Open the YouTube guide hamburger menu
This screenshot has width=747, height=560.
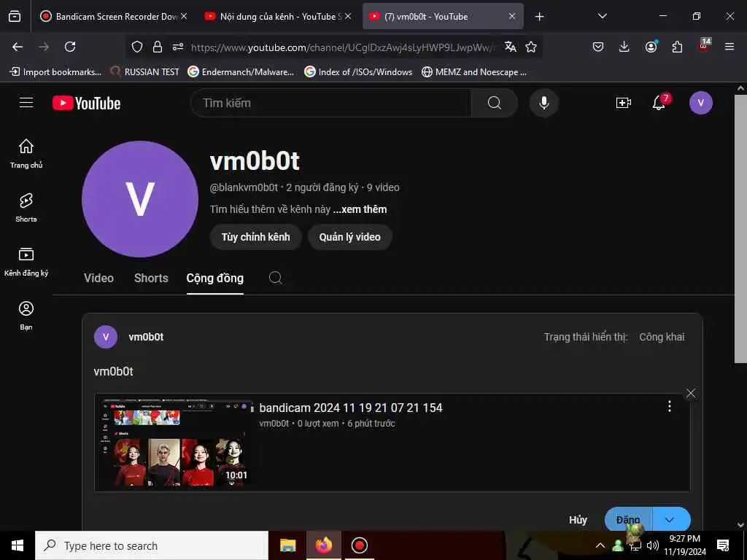26,102
